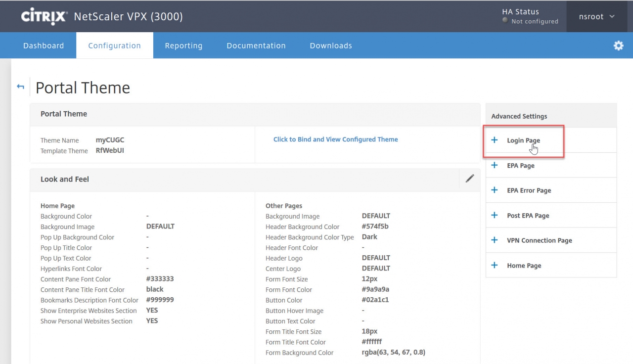Add the EPA Page setting

(x=551, y=165)
